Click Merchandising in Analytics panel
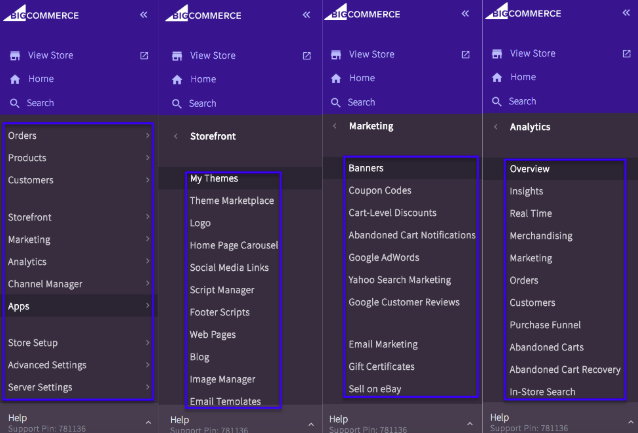 tap(541, 236)
